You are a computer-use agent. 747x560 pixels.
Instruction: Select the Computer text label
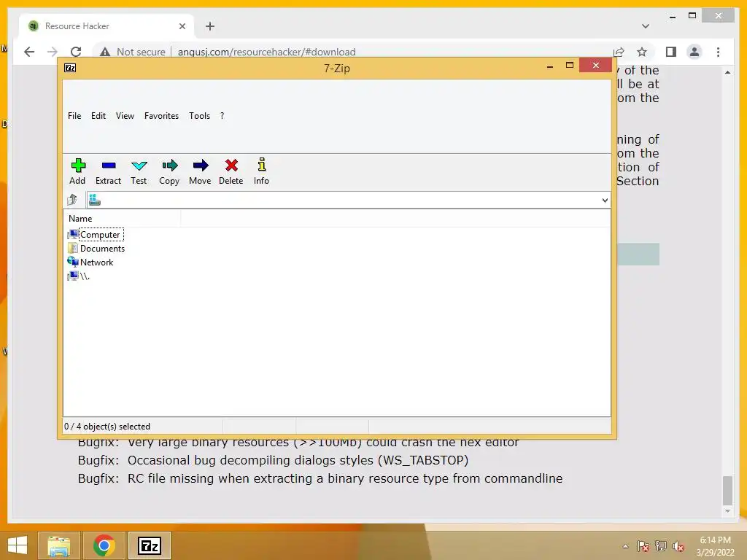tap(100, 234)
